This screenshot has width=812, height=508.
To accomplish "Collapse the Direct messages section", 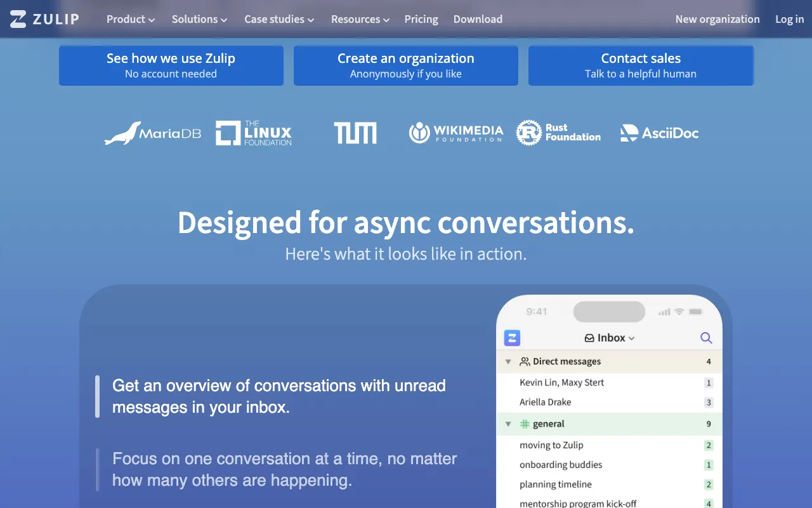I will click(508, 362).
